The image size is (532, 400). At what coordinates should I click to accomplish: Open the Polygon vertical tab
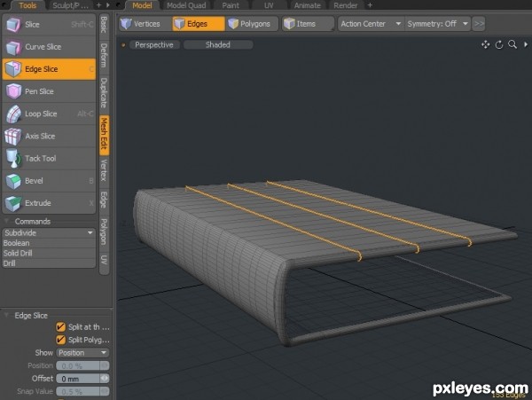click(104, 231)
